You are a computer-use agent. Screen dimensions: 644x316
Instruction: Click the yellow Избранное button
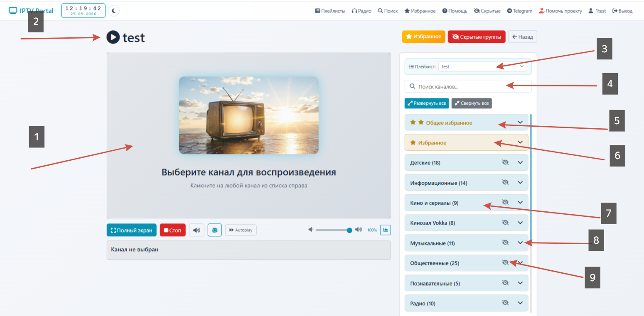pos(423,37)
